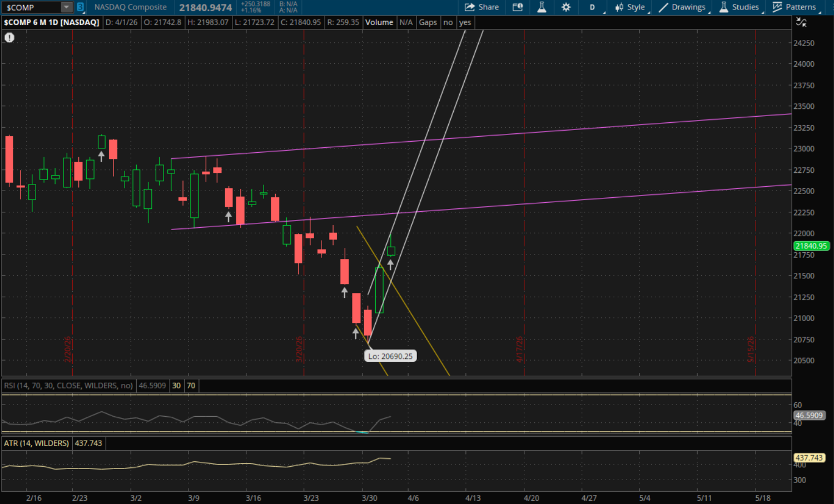Click the flask Edit Studies icon
Image resolution: width=834 pixels, height=504 pixels.
pos(542,7)
